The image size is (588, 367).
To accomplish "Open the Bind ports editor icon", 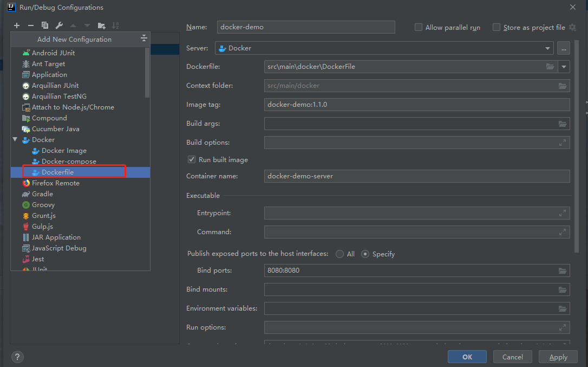I will [x=563, y=271].
